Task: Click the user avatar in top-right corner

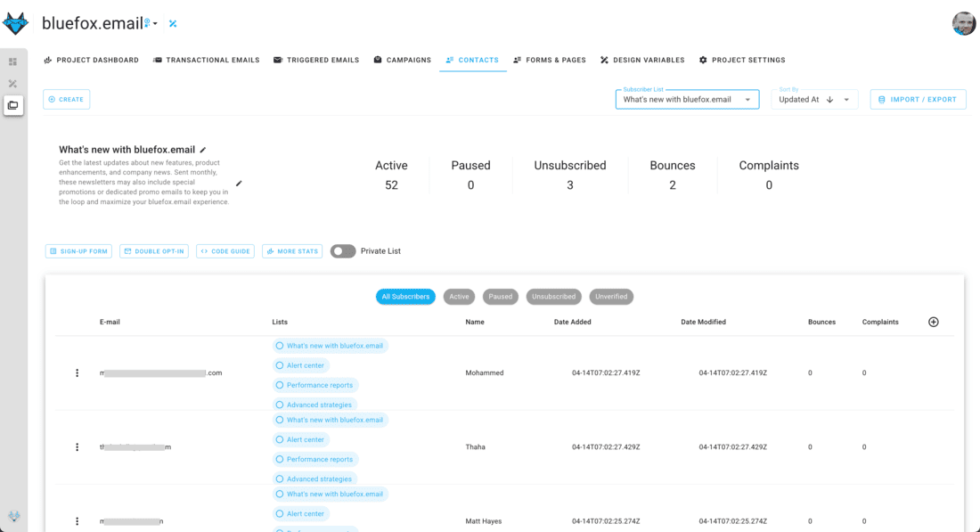Action: click(963, 24)
